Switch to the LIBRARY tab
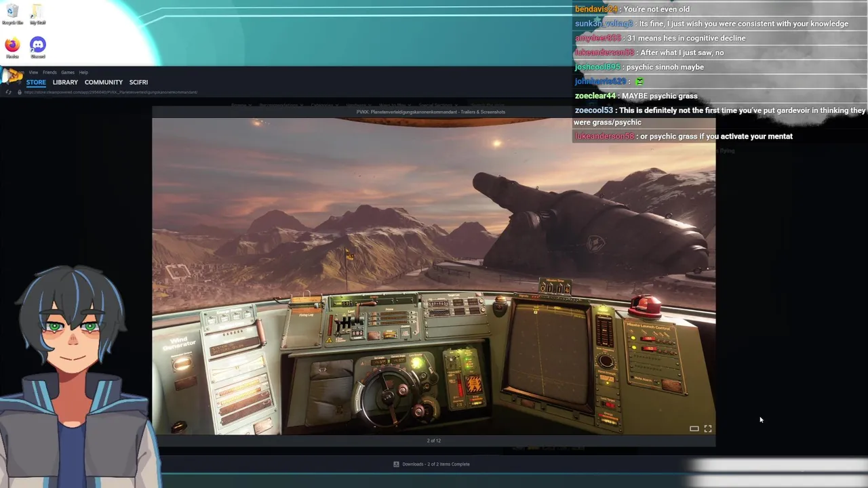Image resolution: width=868 pixels, height=488 pixels. coord(65,82)
